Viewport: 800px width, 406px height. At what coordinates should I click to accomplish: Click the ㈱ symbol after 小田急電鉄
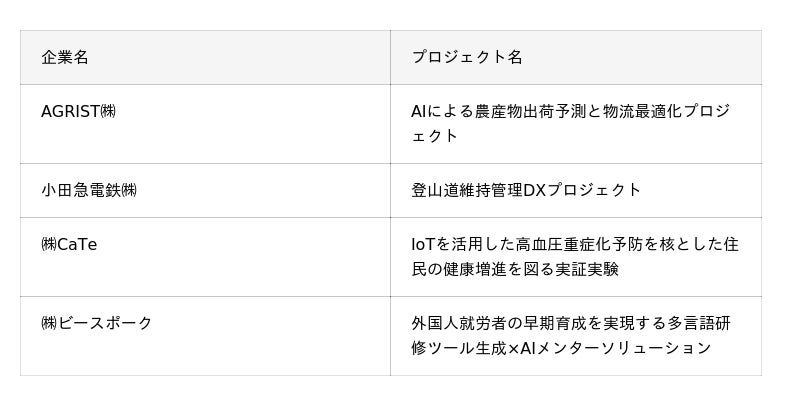[x=129, y=190]
